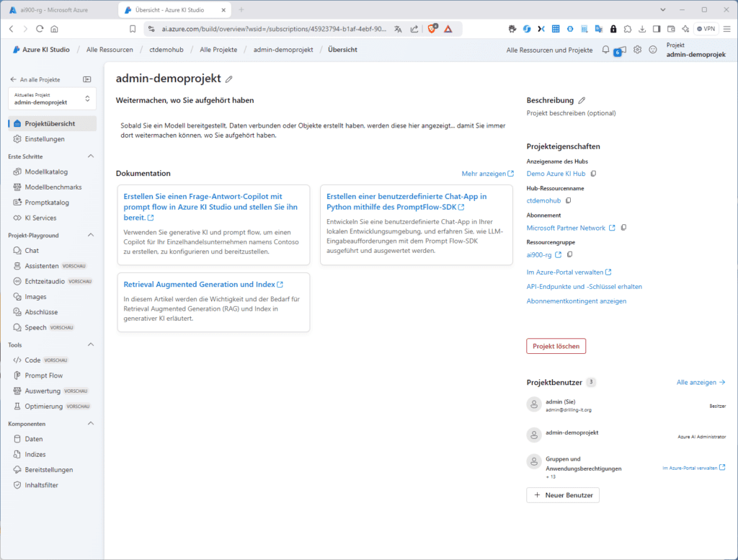Image resolution: width=738 pixels, height=560 pixels.
Task: Copy Demo Azure KI Hub display name
Action: (x=594, y=174)
